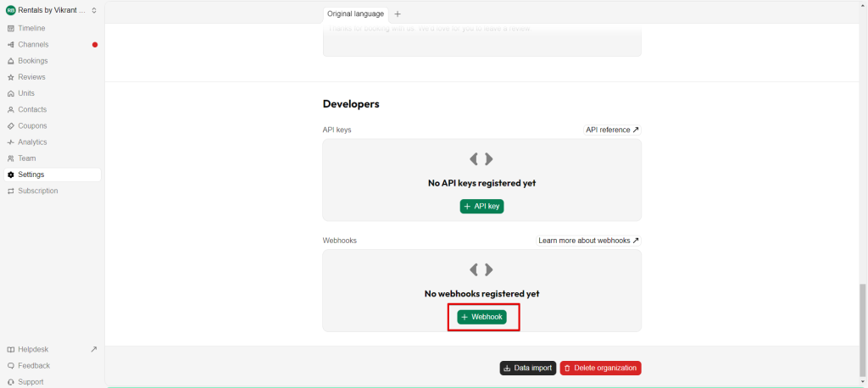
Task: Click the Data import button
Action: point(527,368)
